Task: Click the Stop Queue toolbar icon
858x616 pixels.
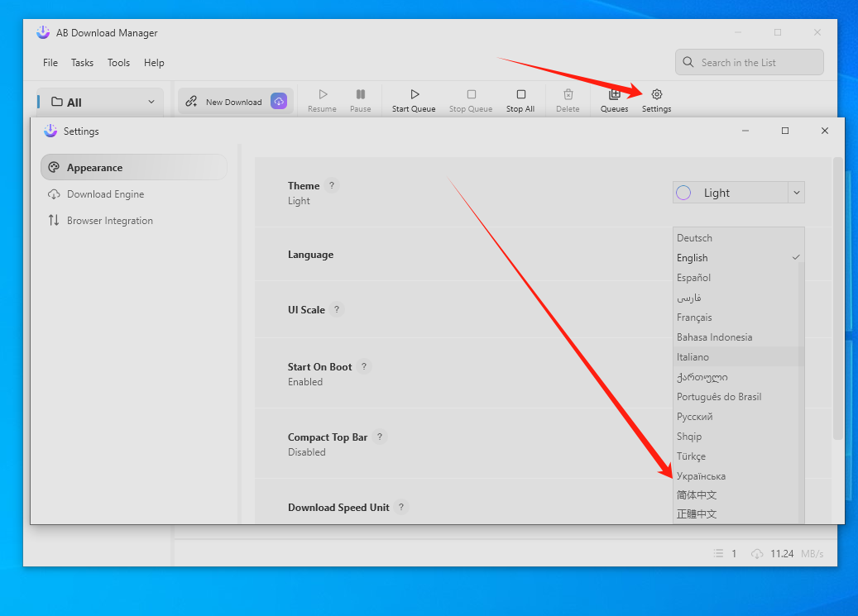Action: 471,94
